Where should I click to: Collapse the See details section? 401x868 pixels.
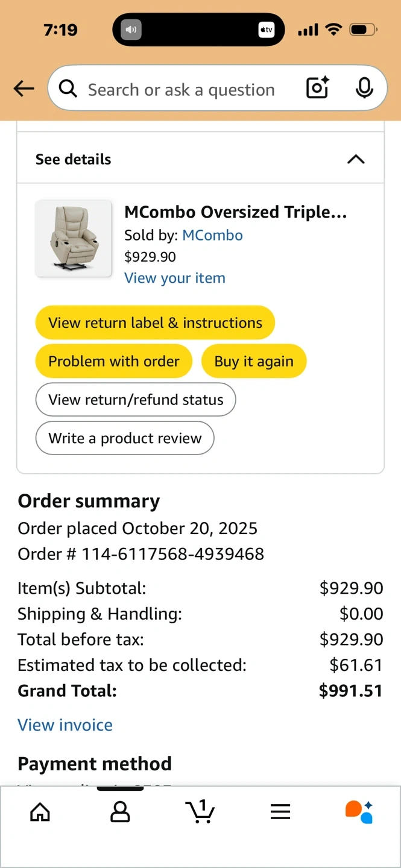pyautogui.click(x=356, y=159)
